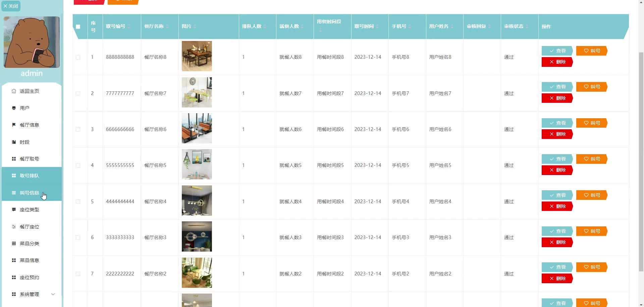Sort by the 用户姓名 column sort arrows
Screen dimensions: 644x307
pyautogui.click(x=452, y=26)
